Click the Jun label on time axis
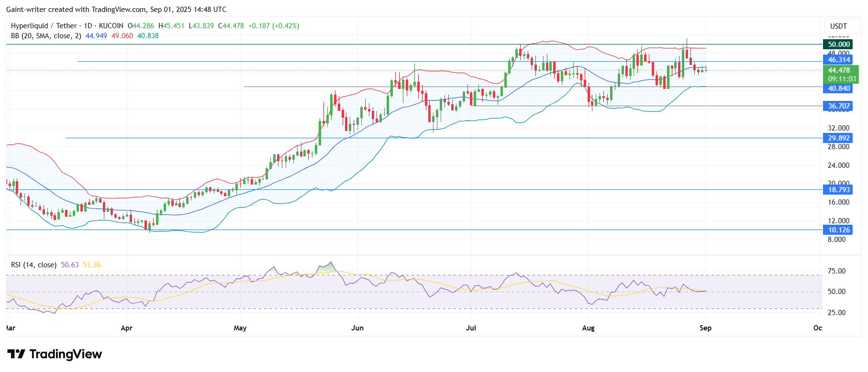The width and height of the screenshot is (868, 372). [x=357, y=328]
